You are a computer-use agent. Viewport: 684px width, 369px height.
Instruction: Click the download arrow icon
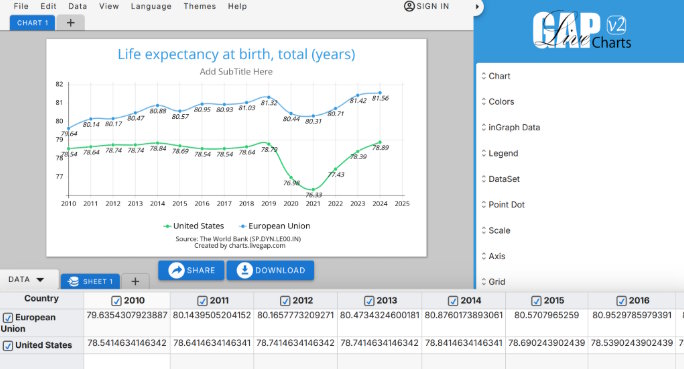coord(244,270)
